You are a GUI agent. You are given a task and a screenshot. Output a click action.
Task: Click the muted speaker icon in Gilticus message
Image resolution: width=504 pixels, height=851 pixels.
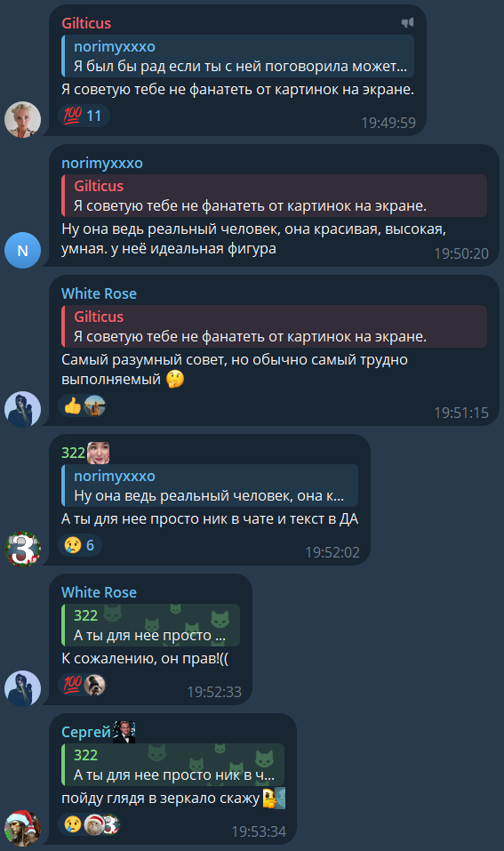click(x=407, y=23)
